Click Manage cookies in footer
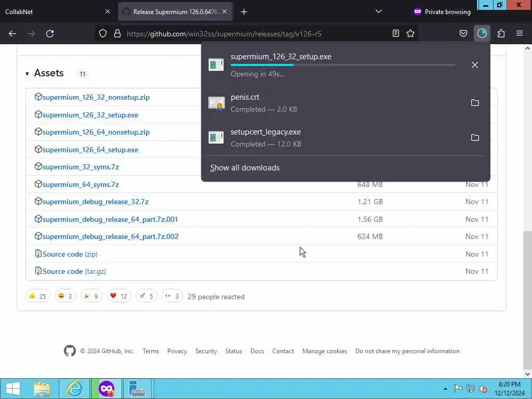The width and height of the screenshot is (532, 399). point(325,351)
